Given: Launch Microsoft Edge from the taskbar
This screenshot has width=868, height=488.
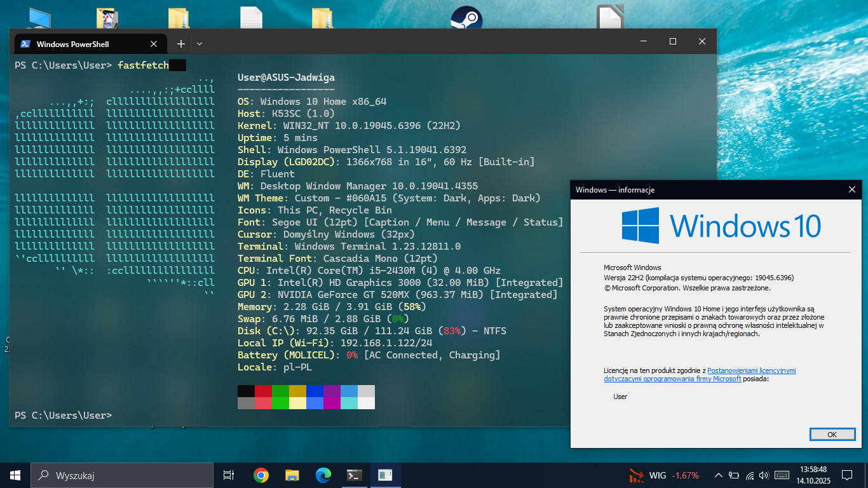Looking at the screenshot, I should pyautogui.click(x=323, y=475).
